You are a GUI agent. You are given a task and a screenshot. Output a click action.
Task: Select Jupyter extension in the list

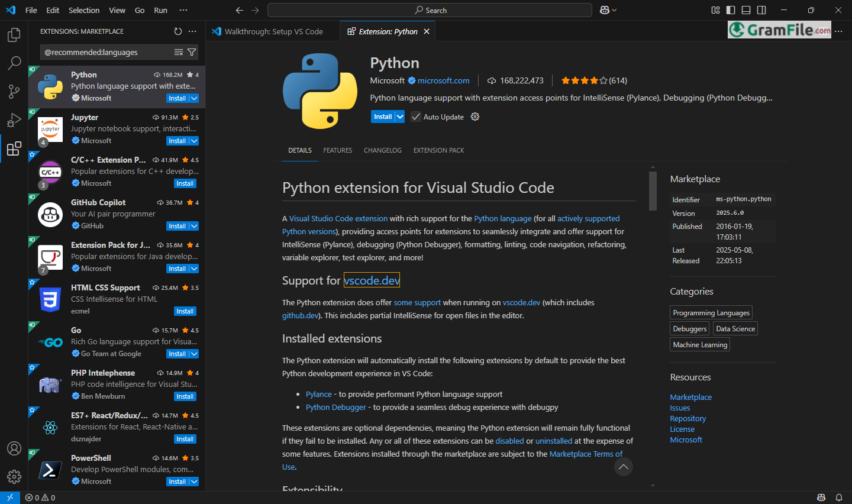(117, 129)
